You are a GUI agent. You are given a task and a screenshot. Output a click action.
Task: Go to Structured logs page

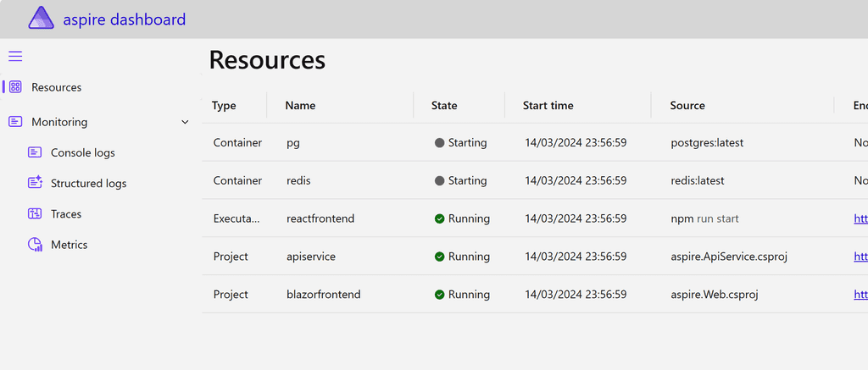pos(88,183)
